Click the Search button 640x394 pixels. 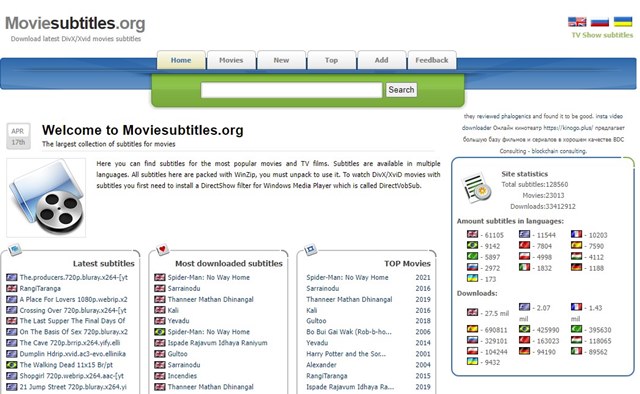(x=401, y=90)
